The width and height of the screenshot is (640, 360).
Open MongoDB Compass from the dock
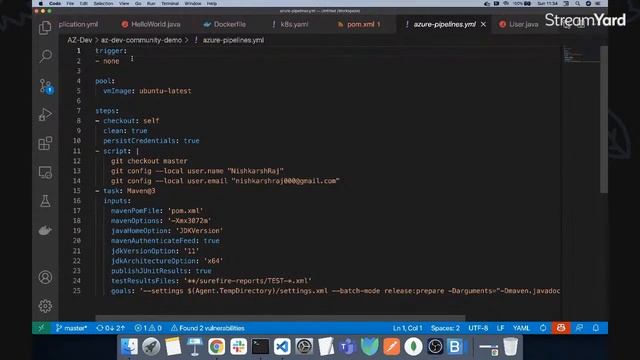(413, 347)
